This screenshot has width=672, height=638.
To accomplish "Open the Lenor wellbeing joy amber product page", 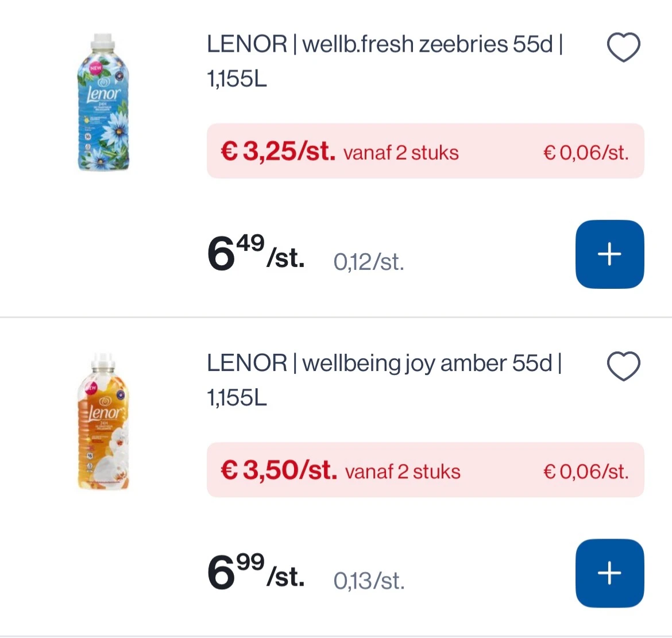I will pos(383,363).
